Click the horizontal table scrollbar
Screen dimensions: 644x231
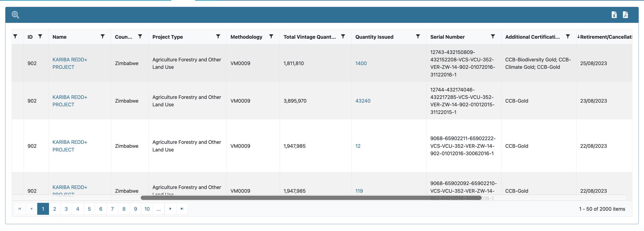click(311, 198)
